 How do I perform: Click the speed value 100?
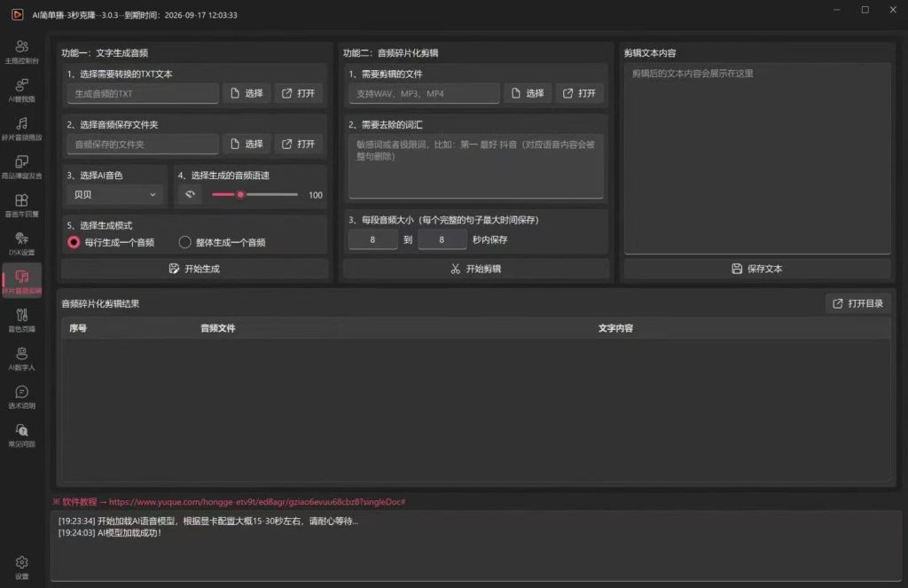coord(316,195)
